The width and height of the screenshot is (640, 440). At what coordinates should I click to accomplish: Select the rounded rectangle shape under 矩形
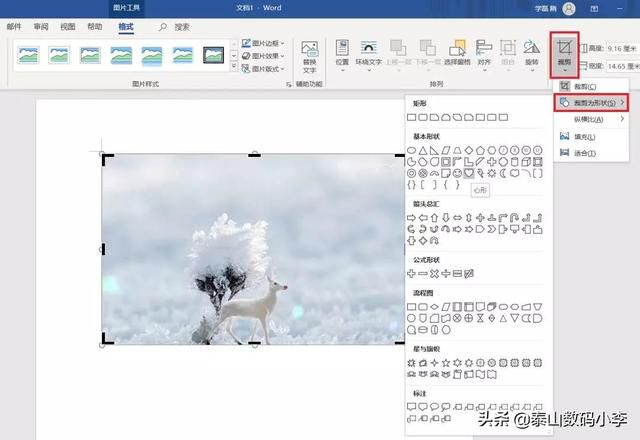coord(423,118)
